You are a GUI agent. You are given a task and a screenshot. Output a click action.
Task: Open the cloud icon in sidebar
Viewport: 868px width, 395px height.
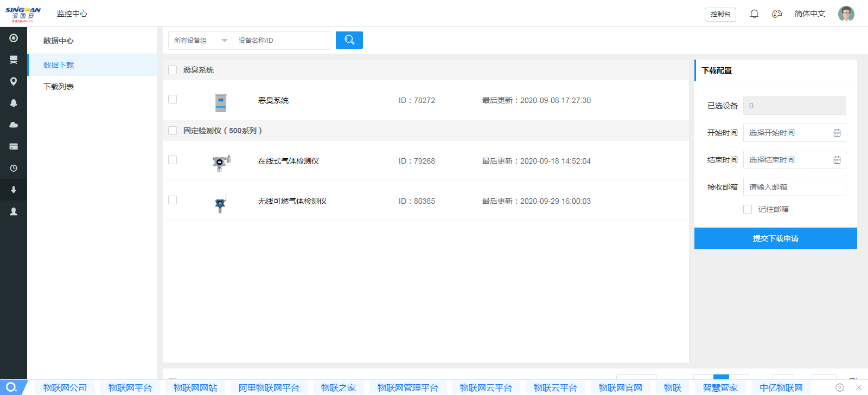tap(14, 125)
